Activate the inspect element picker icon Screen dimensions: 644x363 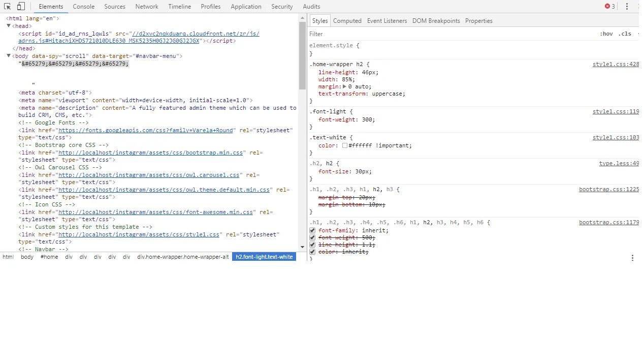[x=8, y=7]
